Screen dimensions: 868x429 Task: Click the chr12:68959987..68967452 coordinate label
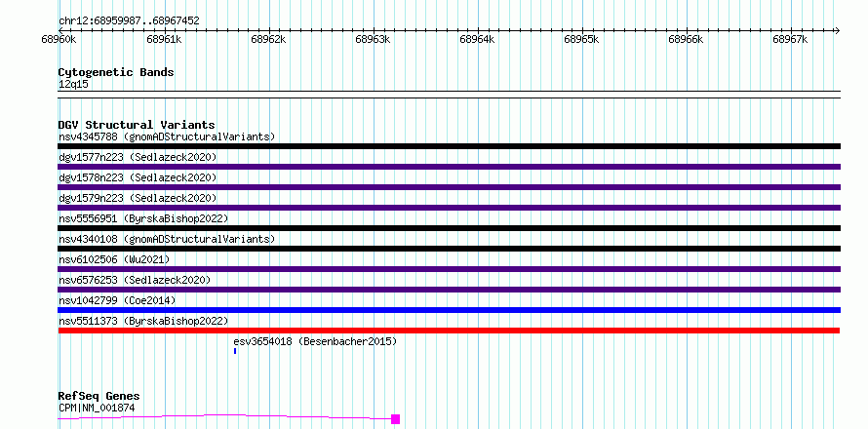point(129,21)
